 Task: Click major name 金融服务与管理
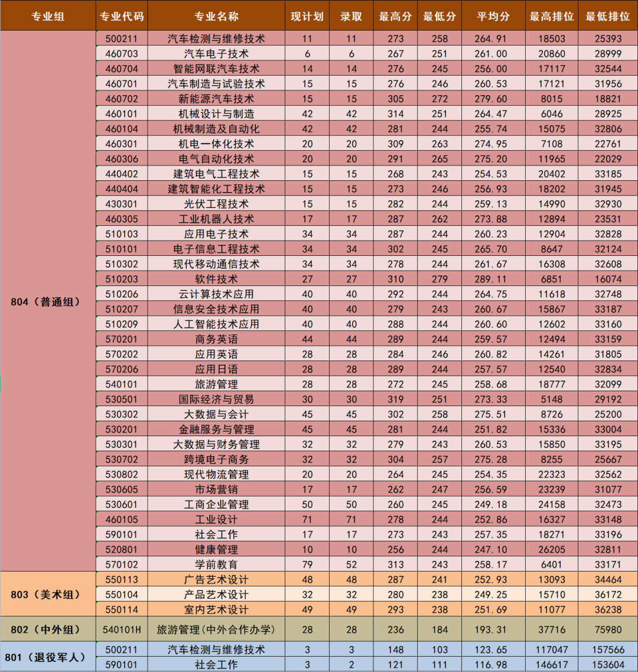pyautogui.click(x=216, y=429)
